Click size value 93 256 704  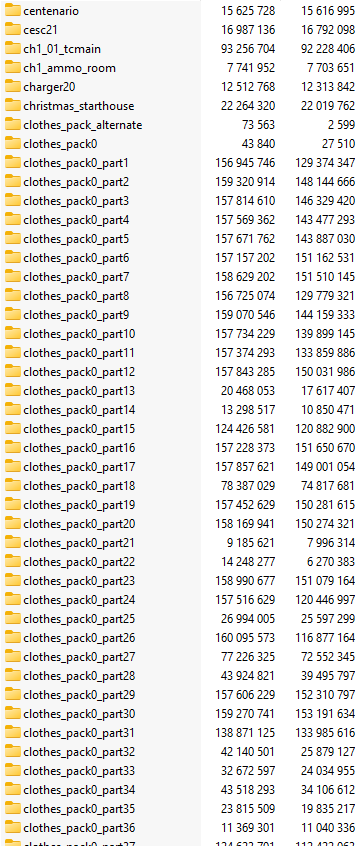(x=248, y=49)
